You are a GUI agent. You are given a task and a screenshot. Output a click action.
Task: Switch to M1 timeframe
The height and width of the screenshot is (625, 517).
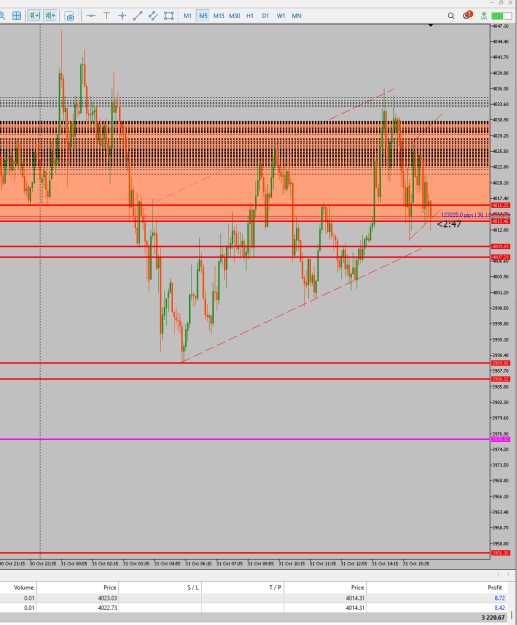[187, 16]
